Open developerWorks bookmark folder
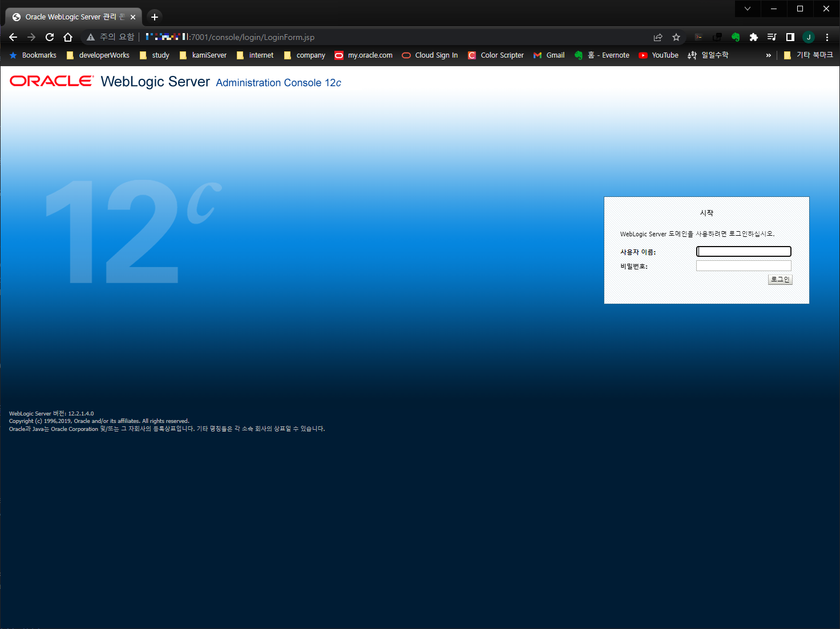This screenshot has height=629, width=840. click(98, 55)
